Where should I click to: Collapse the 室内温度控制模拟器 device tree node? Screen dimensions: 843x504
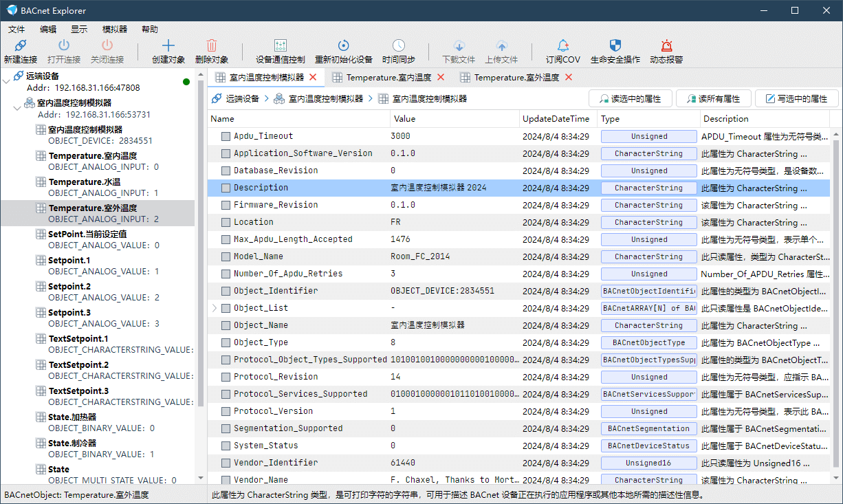18,108
